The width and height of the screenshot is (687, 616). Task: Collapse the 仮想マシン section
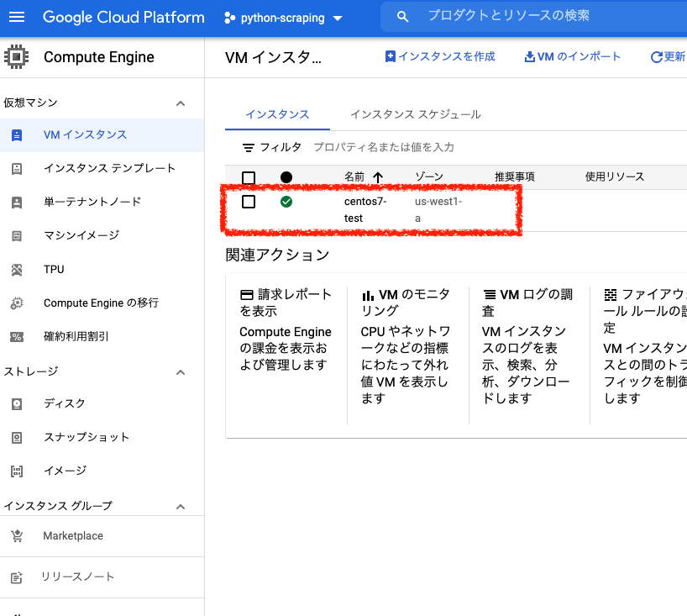coord(181,103)
